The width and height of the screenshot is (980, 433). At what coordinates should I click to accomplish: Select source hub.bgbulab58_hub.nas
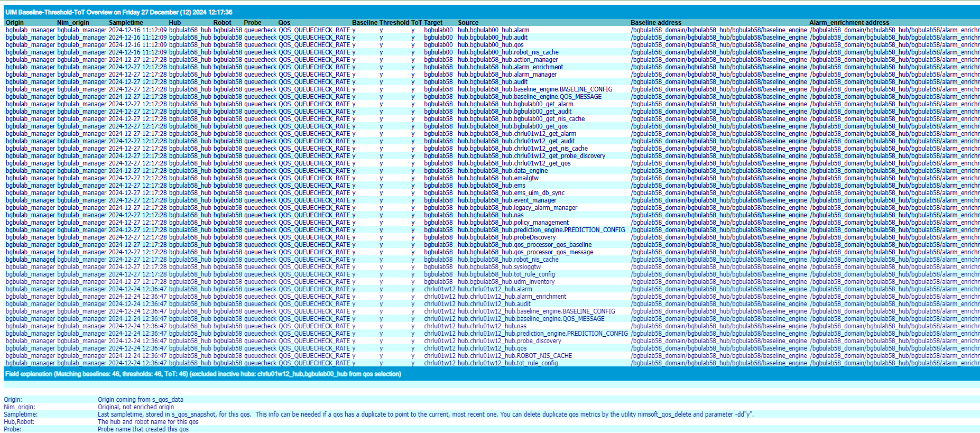point(491,215)
